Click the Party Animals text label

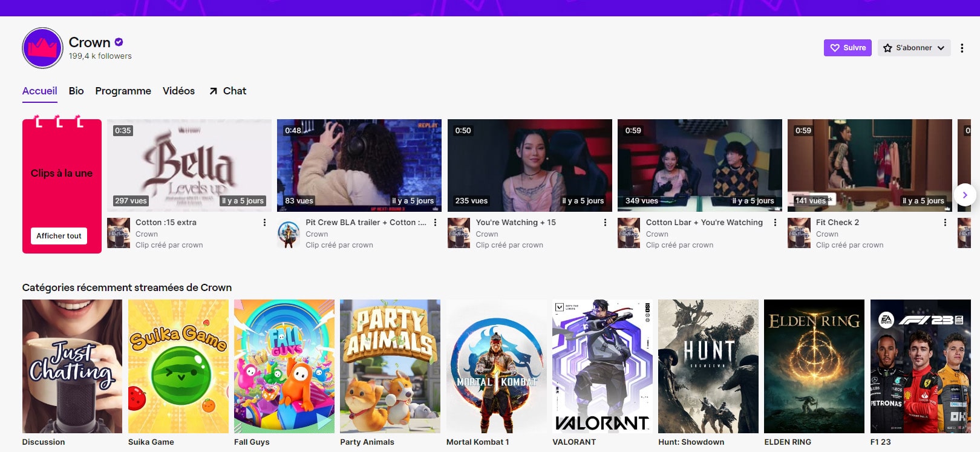(367, 442)
